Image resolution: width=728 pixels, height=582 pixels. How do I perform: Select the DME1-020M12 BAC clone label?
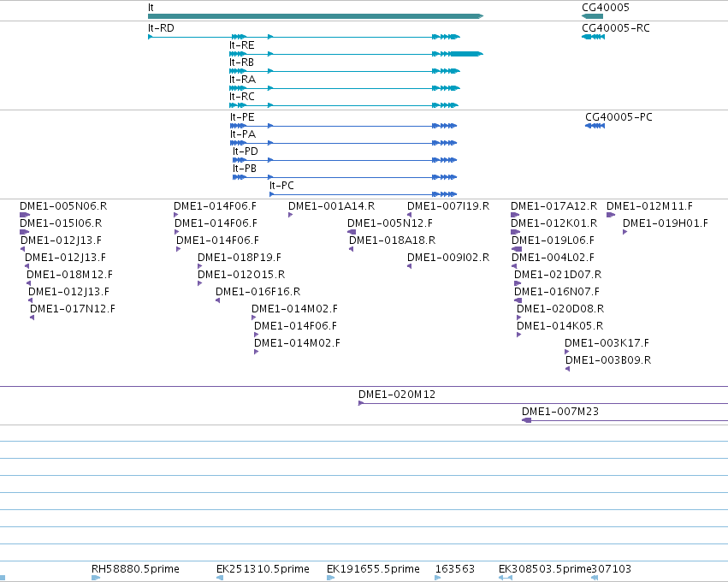click(x=397, y=395)
